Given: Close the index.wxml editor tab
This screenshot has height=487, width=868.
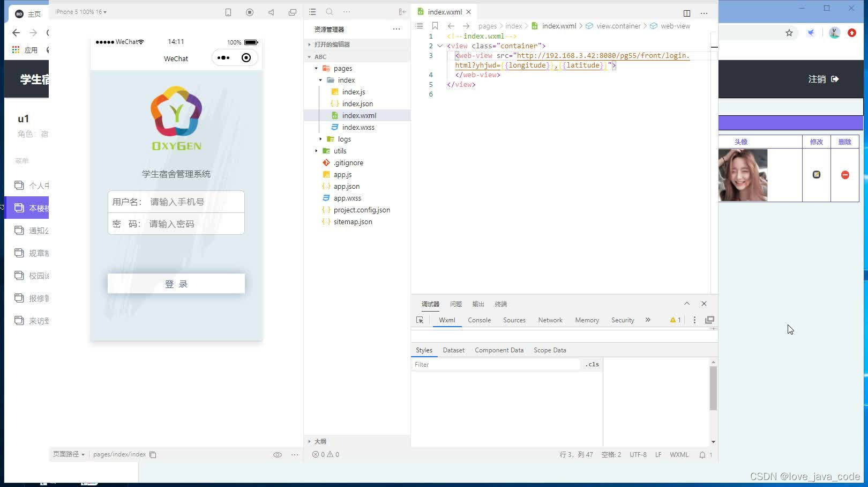Looking at the screenshot, I should click(x=469, y=12).
